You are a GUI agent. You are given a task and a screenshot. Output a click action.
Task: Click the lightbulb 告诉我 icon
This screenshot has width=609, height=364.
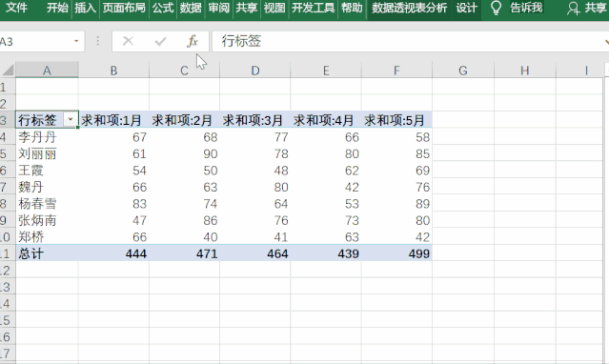[x=496, y=8]
